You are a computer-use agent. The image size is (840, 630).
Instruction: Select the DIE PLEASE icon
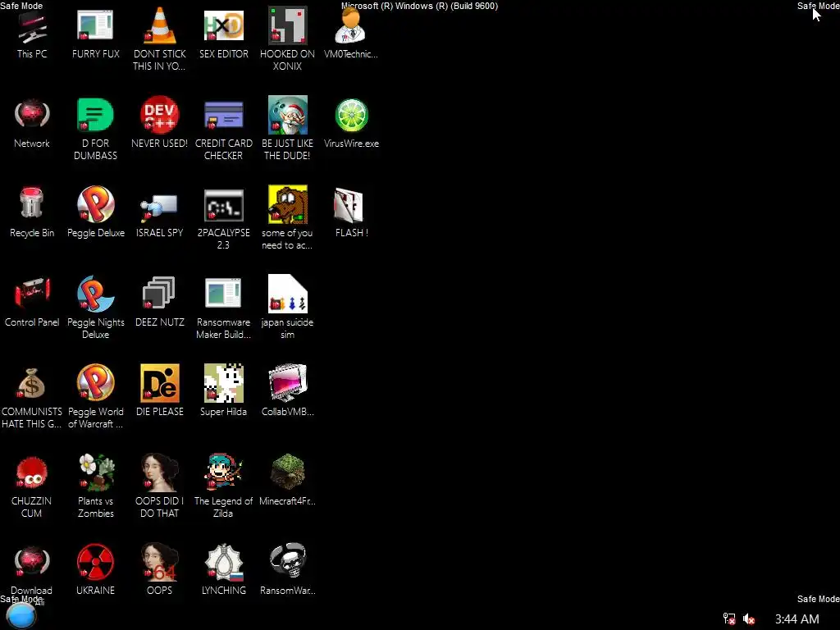[x=159, y=382]
